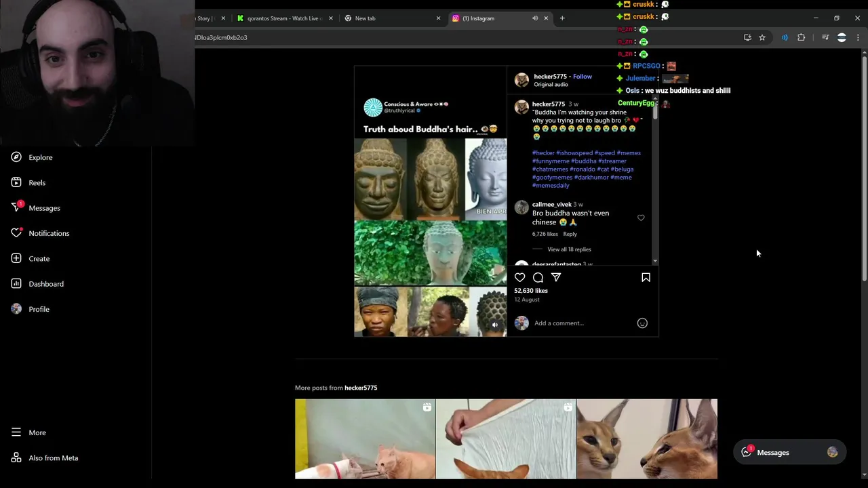Bookmark this page with star icon
The width and height of the screenshot is (868, 488).
(x=762, y=37)
